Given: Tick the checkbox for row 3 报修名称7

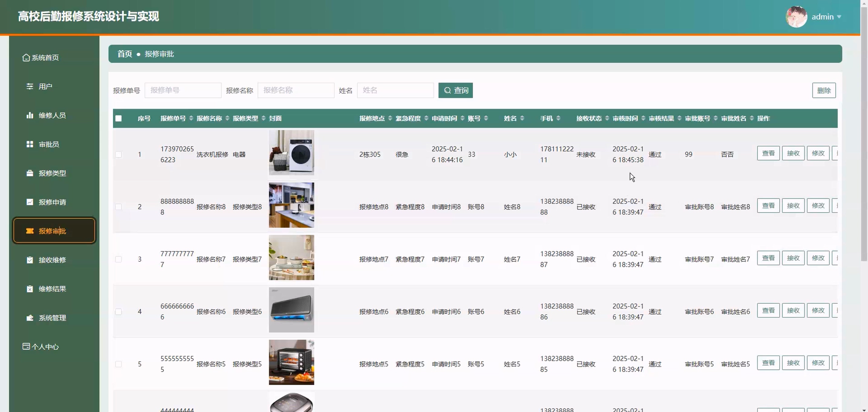Looking at the screenshot, I should point(119,259).
